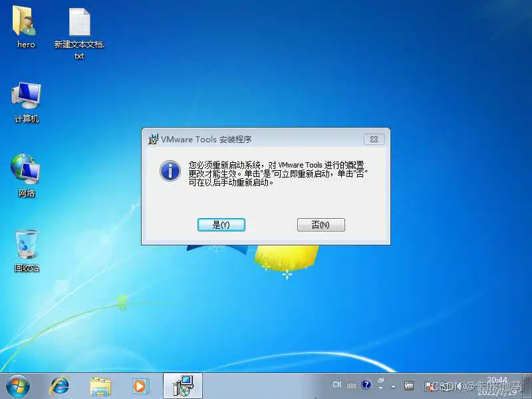Launch Windows Media Player from the taskbar
532x399 pixels.
[140, 385]
